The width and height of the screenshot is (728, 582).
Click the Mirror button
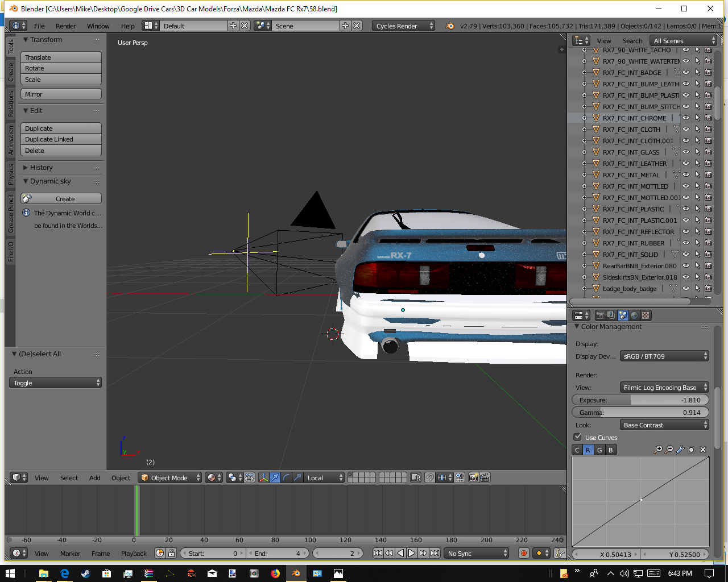(61, 94)
